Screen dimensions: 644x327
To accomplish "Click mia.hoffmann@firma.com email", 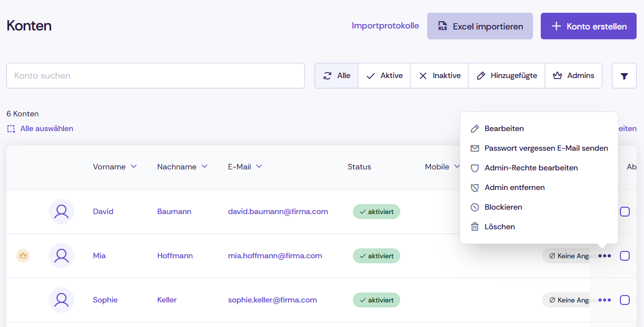I will [275, 256].
